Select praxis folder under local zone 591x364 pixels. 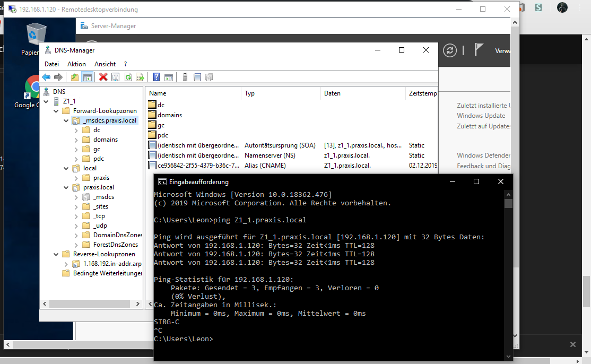tap(101, 178)
